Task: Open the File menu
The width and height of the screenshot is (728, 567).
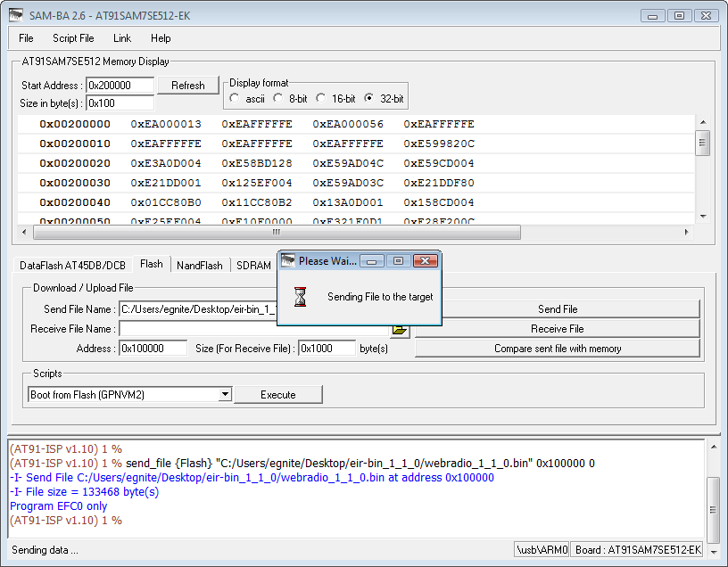Action: click(26, 38)
